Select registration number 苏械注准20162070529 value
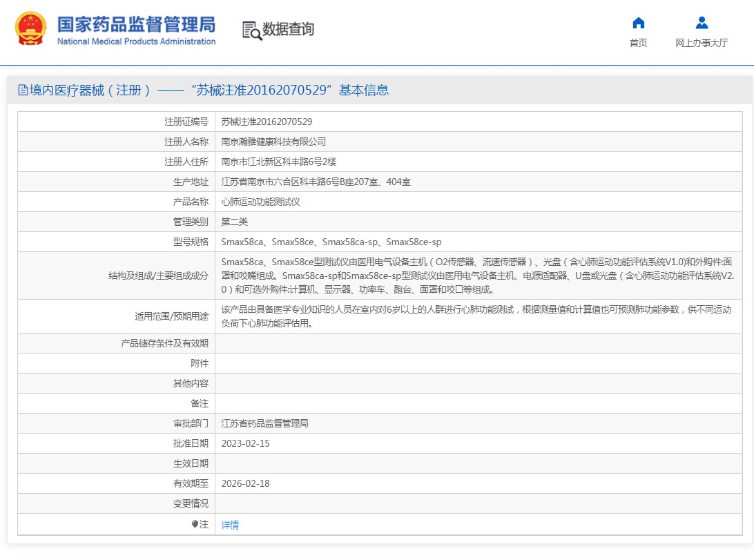Viewport: 754px width, 560px height. (267, 122)
